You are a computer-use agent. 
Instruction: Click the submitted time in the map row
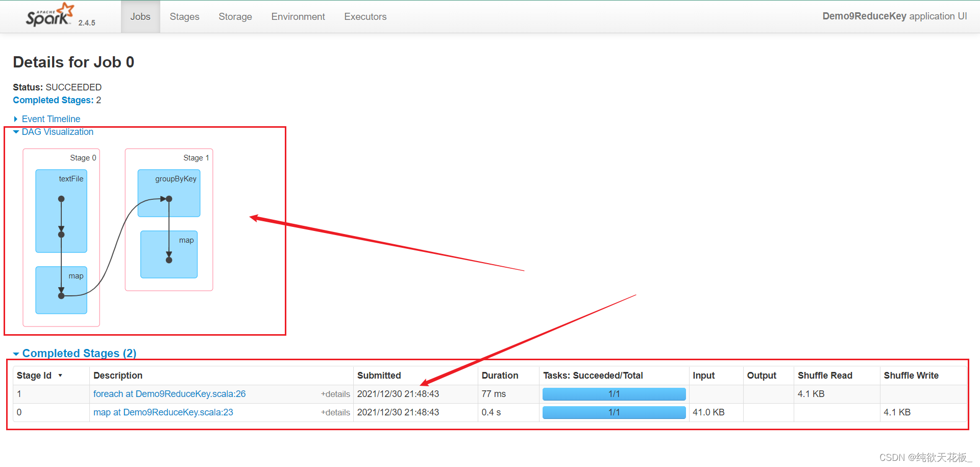coord(398,412)
